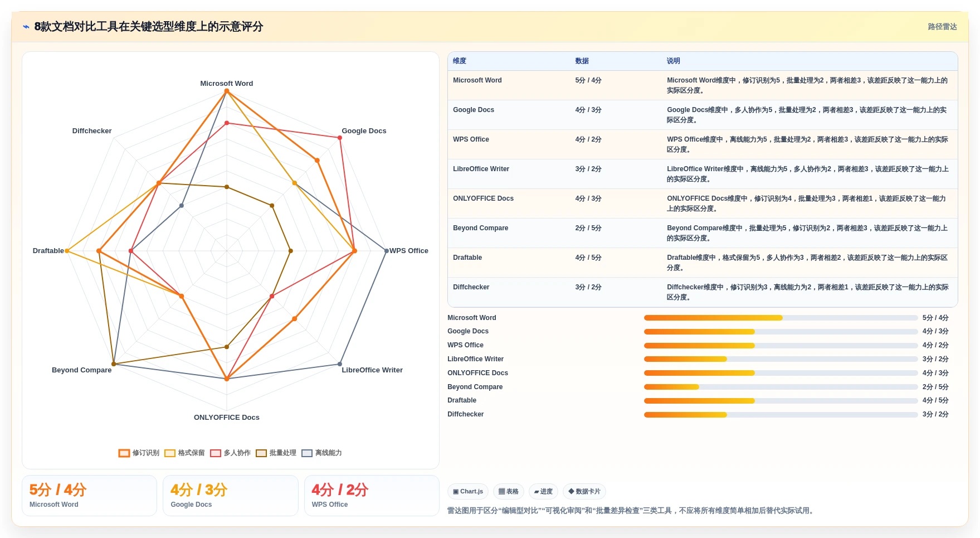
Task: Toggle the 批量处理 legend series
Action: [276, 453]
